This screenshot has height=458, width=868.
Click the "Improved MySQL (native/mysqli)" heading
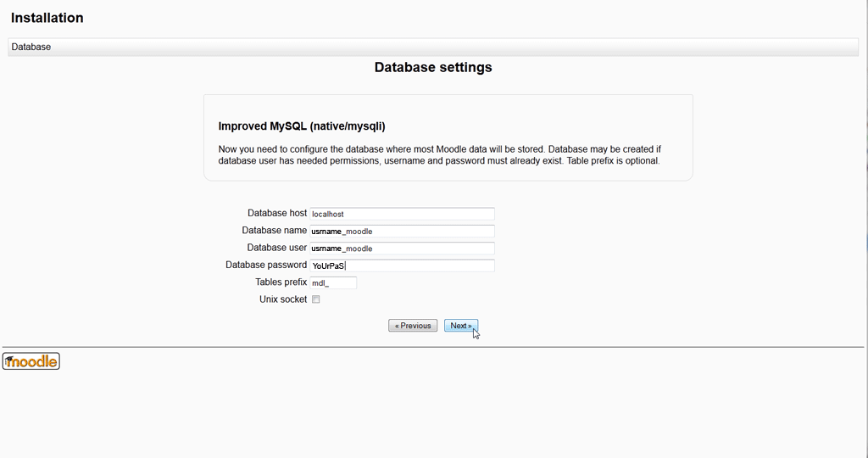302,126
